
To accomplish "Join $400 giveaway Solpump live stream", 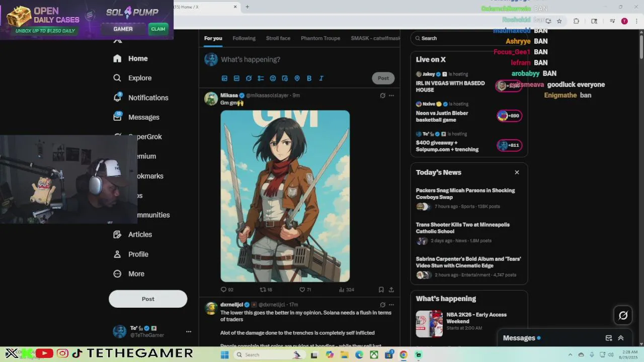I will (468, 142).
